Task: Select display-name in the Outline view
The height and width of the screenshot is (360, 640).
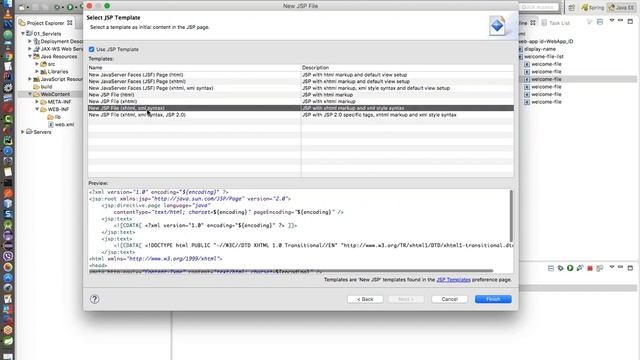Action: click(x=540, y=49)
